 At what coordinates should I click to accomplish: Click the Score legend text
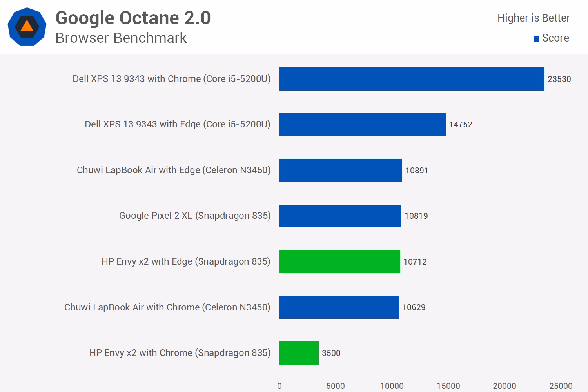pyautogui.click(x=555, y=38)
